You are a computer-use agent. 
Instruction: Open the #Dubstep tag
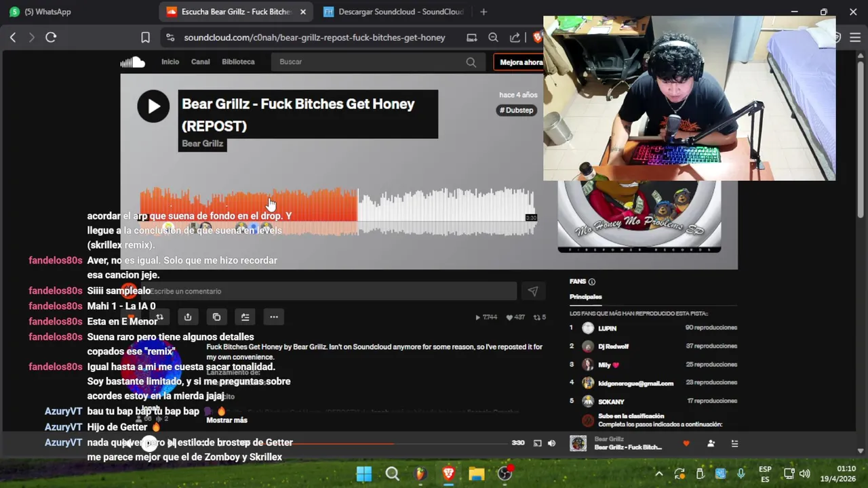point(517,110)
